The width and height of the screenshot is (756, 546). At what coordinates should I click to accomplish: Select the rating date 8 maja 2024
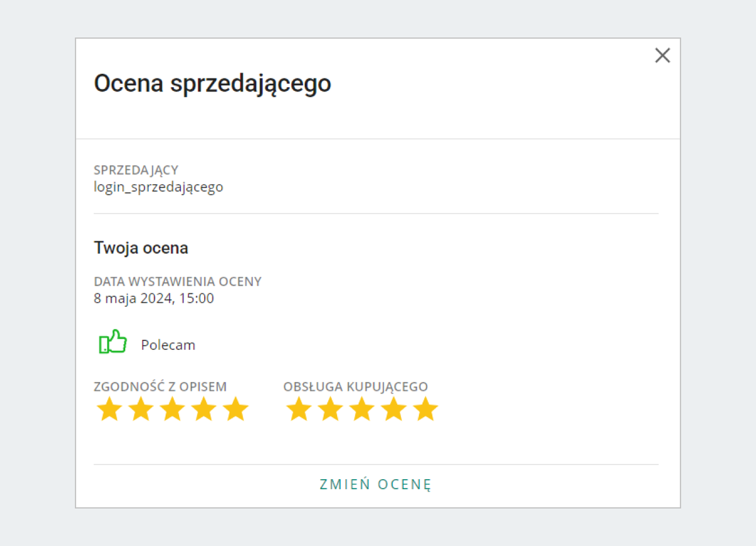click(x=153, y=298)
